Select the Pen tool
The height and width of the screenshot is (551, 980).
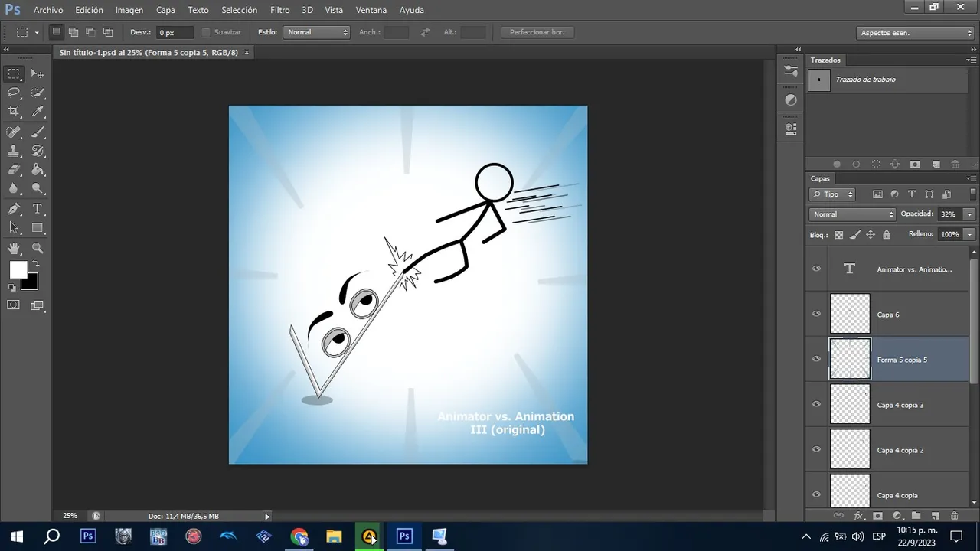[14, 209]
